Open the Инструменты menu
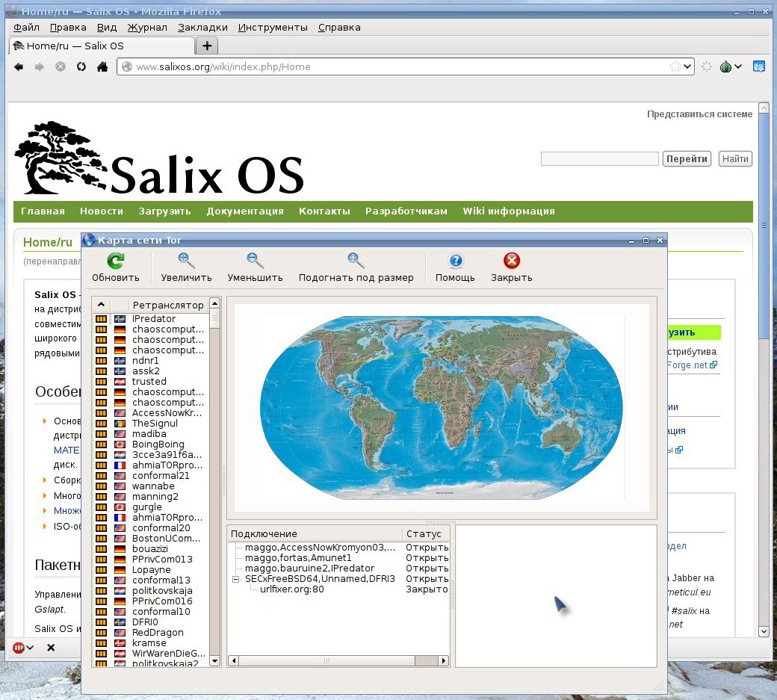This screenshot has width=777, height=700. coord(273,27)
